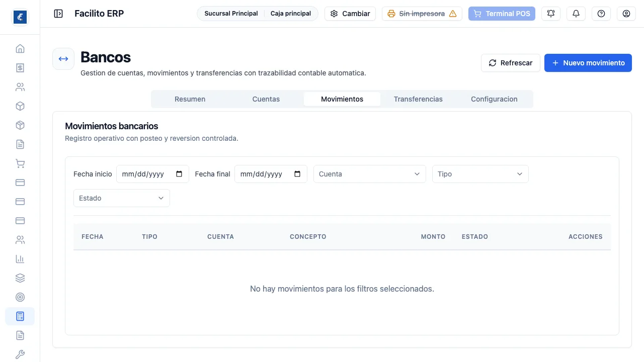The image size is (644, 362).
Task: Open the help question mark icon
Action: pos(601,14)
